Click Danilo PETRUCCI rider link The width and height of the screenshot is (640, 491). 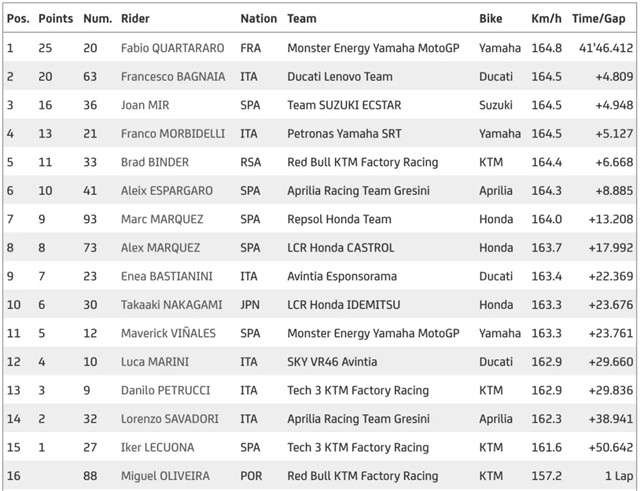pyautogui.click(x=165, y=391)
